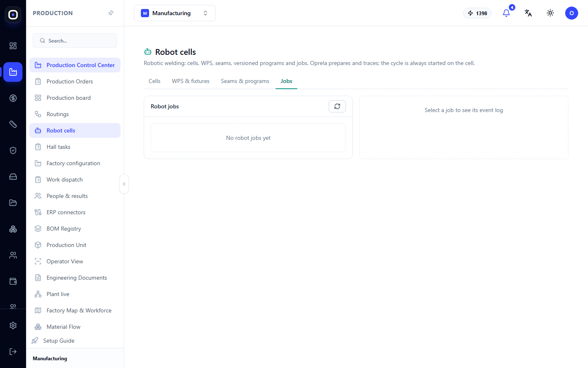Image resolution: width=588 pixels, height=368 pixels.
Task: Open the Manufacturing workspace dropdown
Action: tap(175, 13)
